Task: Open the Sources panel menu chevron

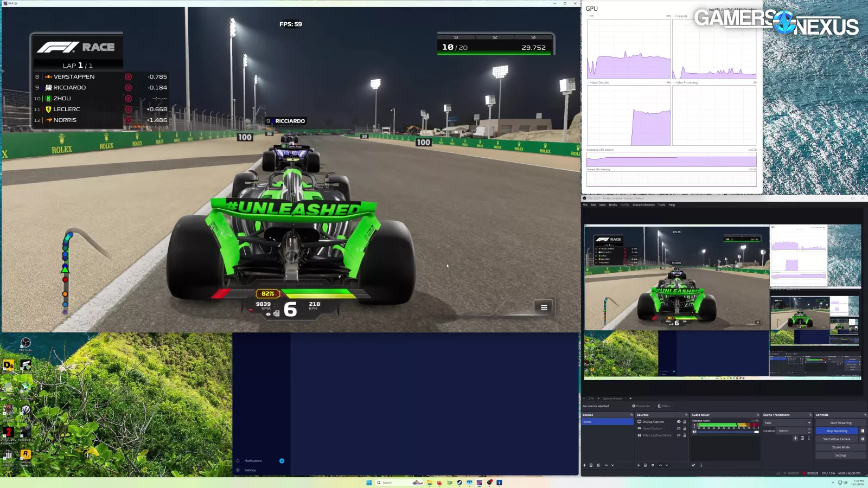Action: [686, 415]
